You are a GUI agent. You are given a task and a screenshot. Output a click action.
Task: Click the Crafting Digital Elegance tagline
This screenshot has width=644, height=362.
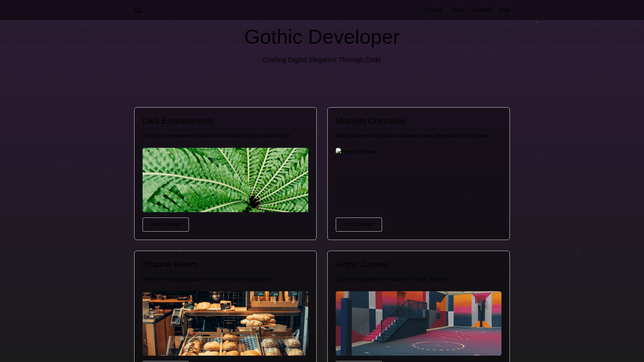322,60
